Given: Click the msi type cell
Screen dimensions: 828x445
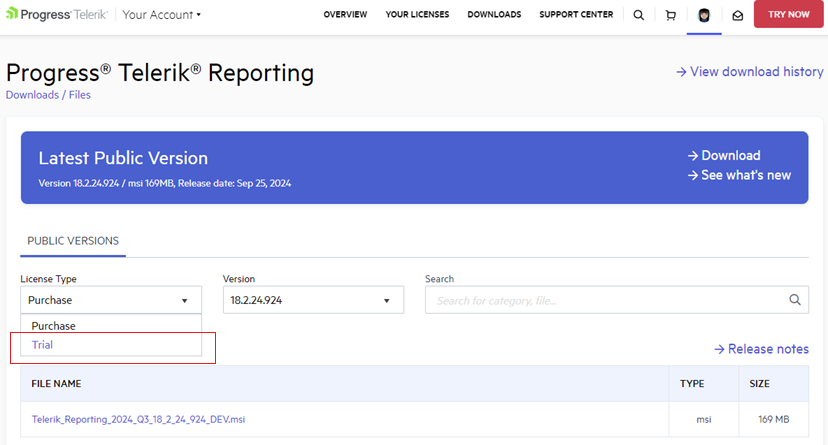Looking at the screenshot, I should [703, 419].
